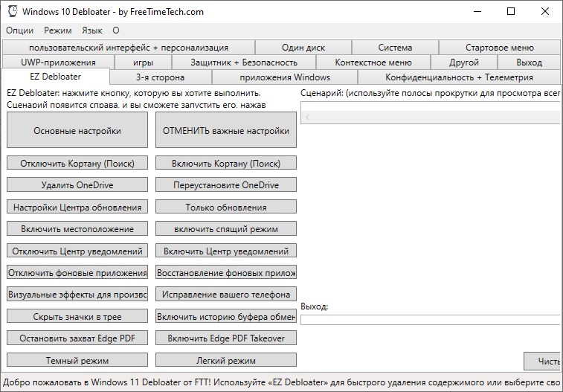Click Переустановите OneDrive button
Viewport: 563px width, 392px height.
pyautogui.click(x=226, y=184)
